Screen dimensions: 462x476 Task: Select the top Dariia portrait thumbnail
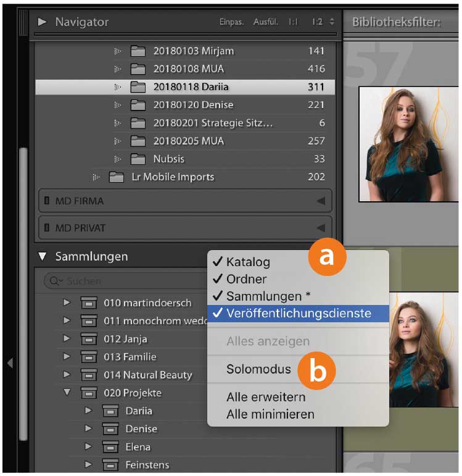point(408,144)
